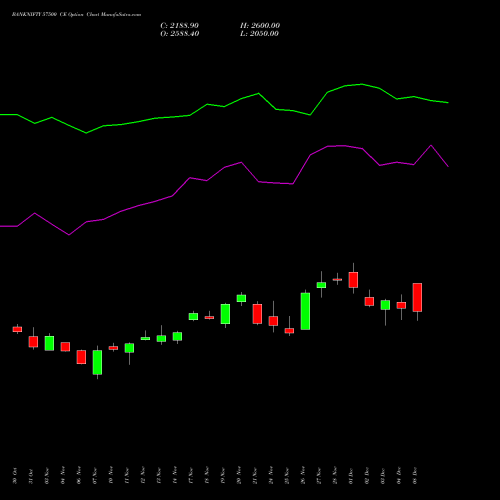
Task: Click the 07 Nov date label
Action: point(95,476)
